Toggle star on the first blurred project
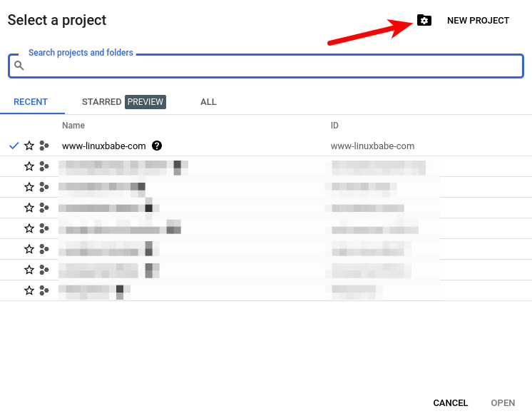This screenshot has height=416, width=532. pos(29,166)
